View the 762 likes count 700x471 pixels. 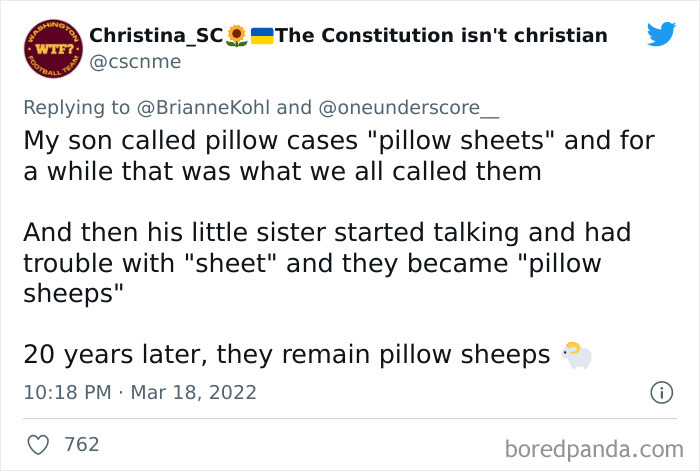tap(81, 444)
